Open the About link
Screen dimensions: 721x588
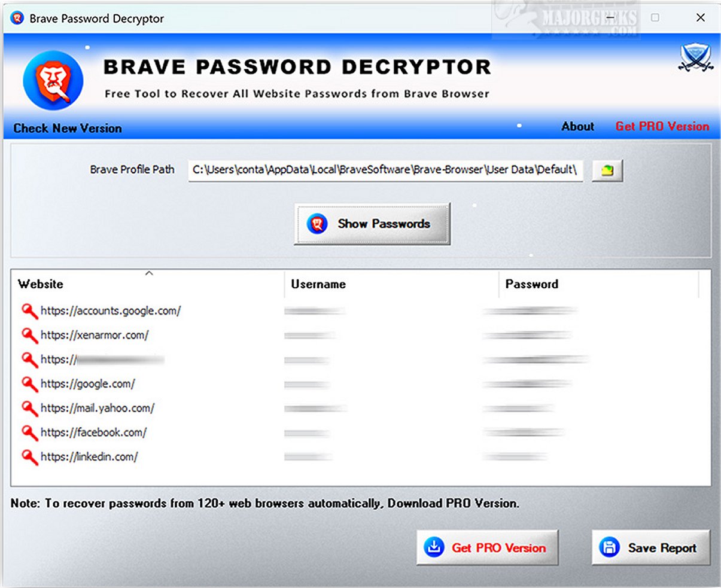[x=578, y=126]
